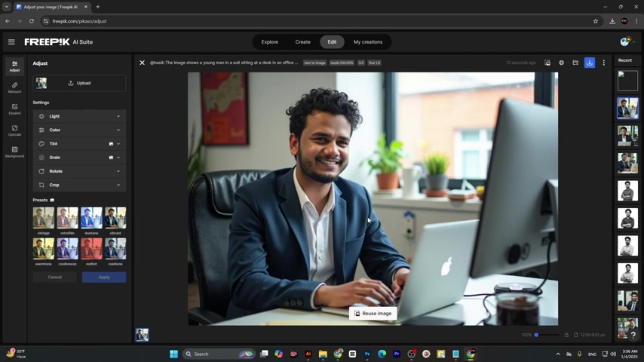The height and width of the screenshot is (362, 644).
Task: Expand the Color settings section
Action: pos(79,130)
